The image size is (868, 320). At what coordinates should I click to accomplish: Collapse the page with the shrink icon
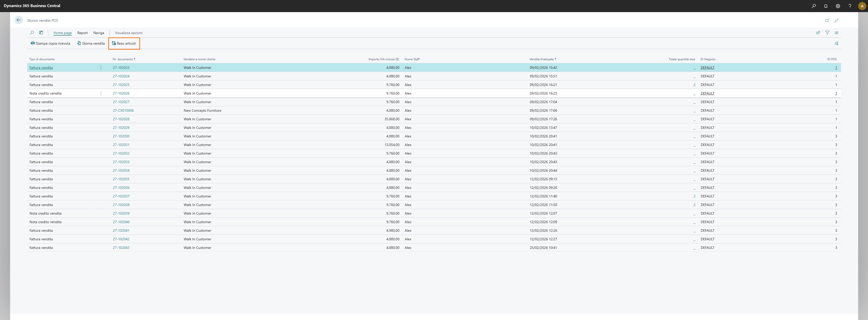836,20
